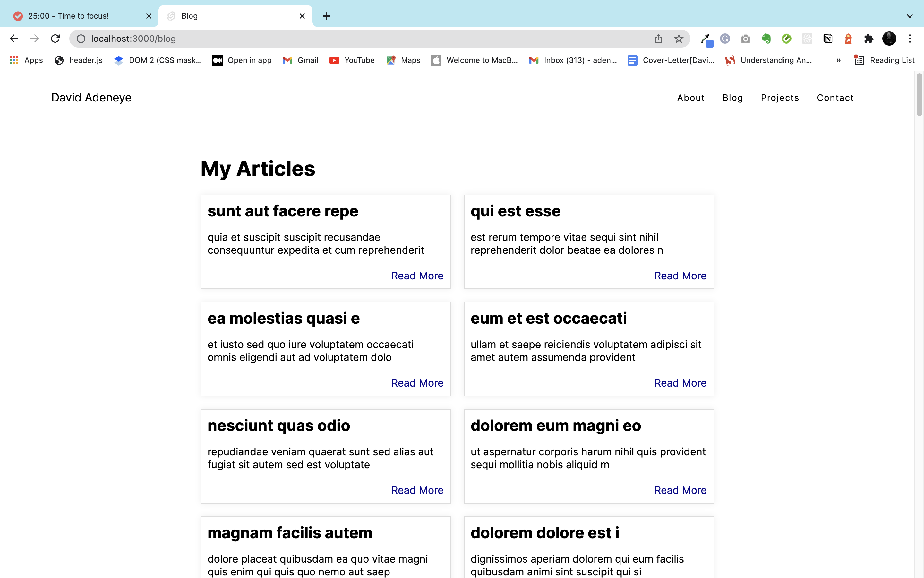The image size is (924, 578).
Task: Open the Inbox (313) bookmark
Action: coord(573,60)
